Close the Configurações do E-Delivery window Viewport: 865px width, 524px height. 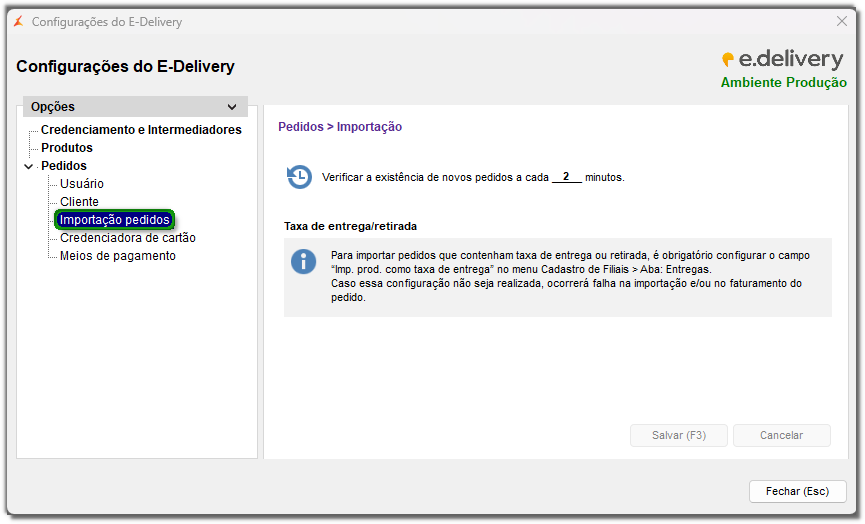tap(841, 21)
